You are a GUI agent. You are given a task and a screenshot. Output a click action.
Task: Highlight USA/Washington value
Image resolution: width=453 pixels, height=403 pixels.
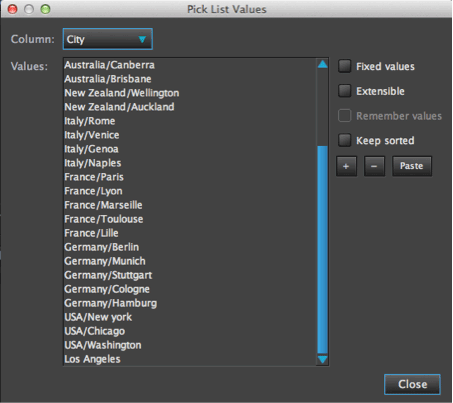tap(190, 345)
